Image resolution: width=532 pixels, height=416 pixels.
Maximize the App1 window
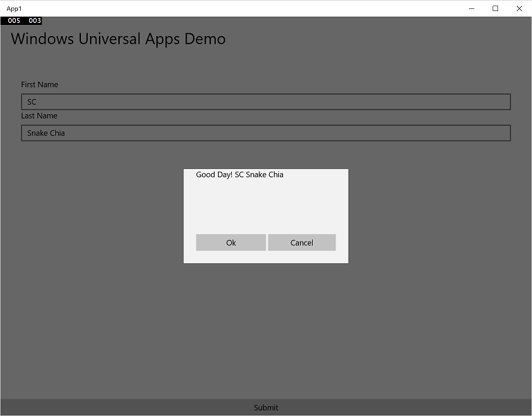tap(495, 8)
